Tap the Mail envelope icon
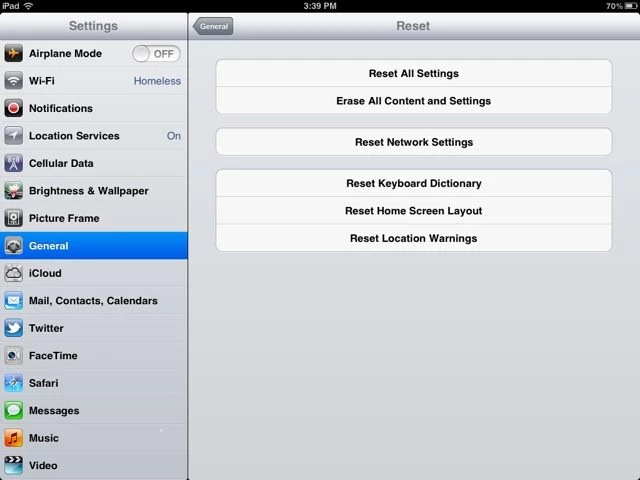Image resolution: width=640 pixels, height=480 pixels. (x=13, y=300)
